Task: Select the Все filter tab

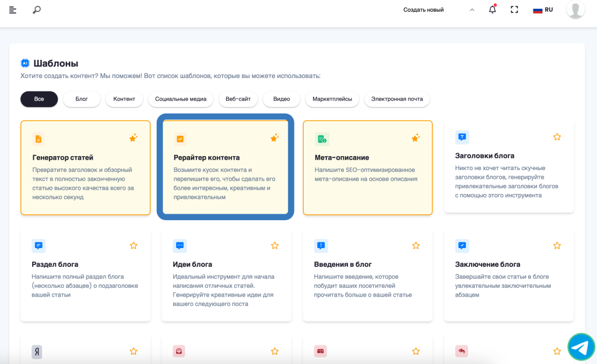Action: coord(39,99)
